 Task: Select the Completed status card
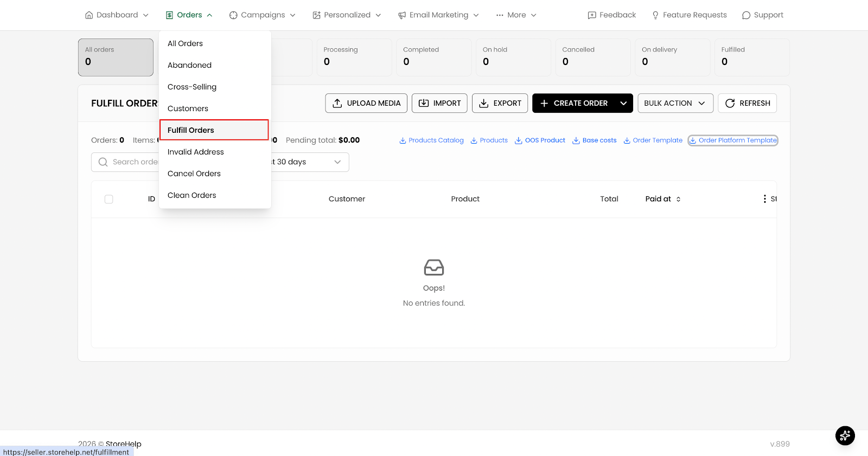[x=434, y=57]
